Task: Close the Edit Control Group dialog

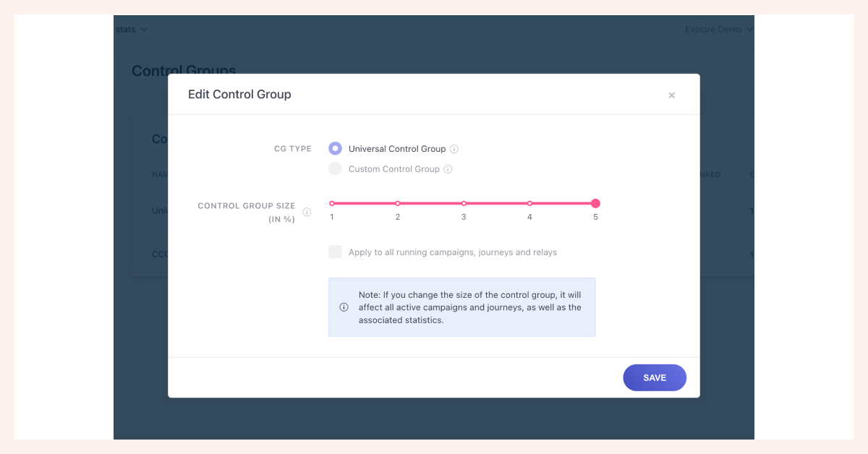Action: [x=671, y=95]
